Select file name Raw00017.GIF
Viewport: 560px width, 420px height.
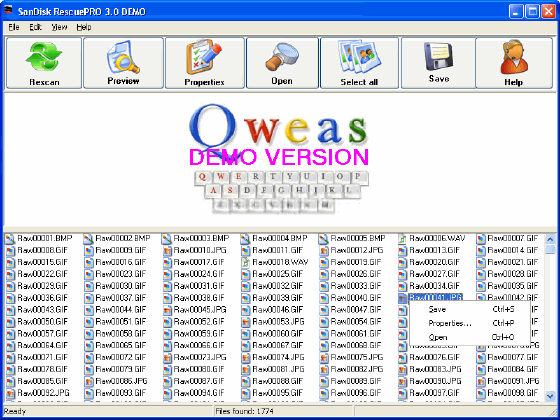click(x=199, y=262)
